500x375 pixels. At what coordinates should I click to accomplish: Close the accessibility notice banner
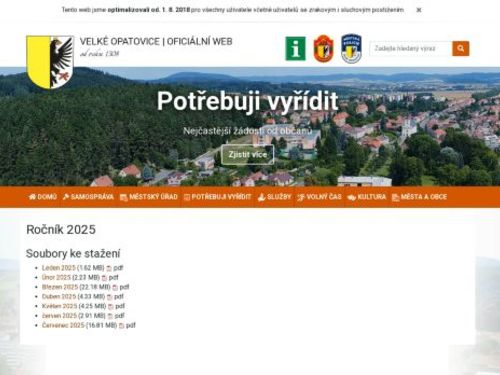419,10
